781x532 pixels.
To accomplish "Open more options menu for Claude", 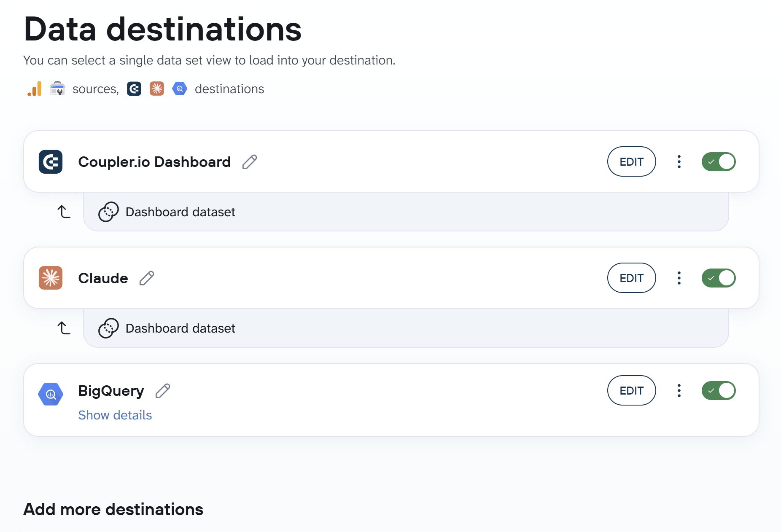I will coord(679,278).
